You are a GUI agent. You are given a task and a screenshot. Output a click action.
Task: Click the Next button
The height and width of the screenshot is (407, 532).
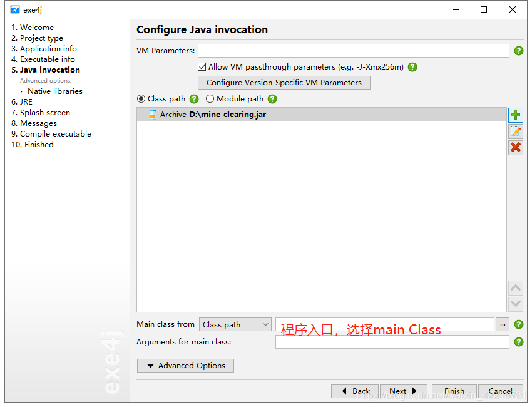point(404,391)
